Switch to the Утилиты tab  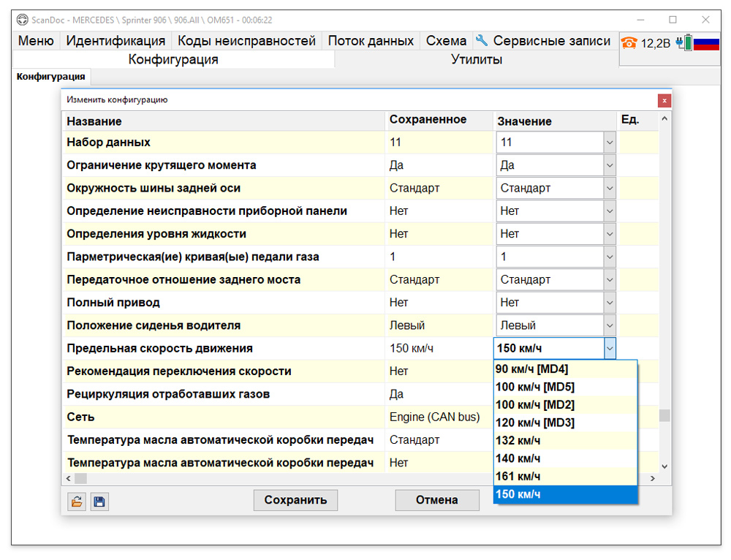[x=477, y=60]
